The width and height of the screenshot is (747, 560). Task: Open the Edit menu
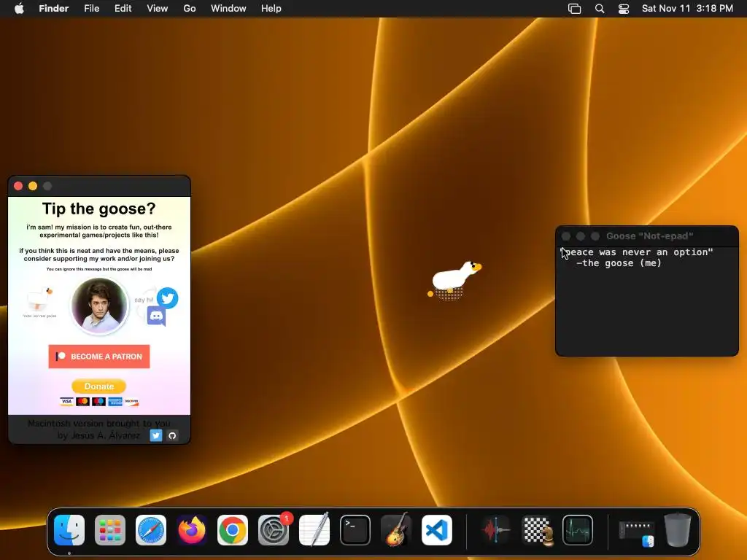pos(123,9)
